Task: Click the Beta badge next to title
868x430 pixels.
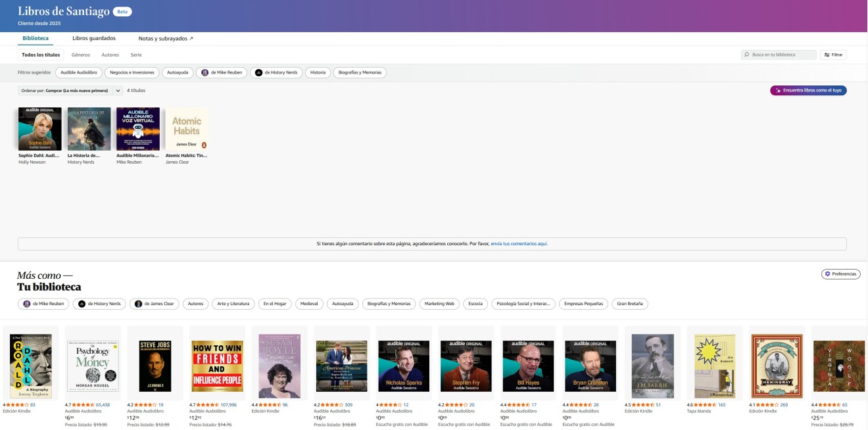Action: pos(122,12)
